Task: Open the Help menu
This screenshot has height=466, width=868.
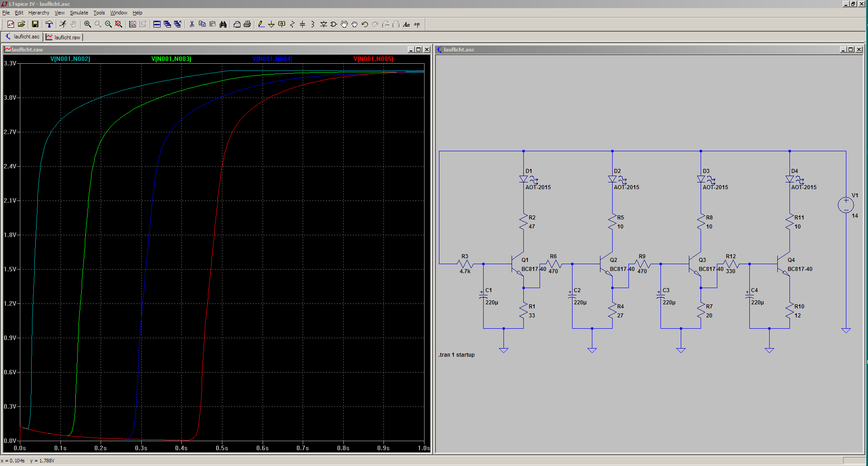Action: (138, 13)
